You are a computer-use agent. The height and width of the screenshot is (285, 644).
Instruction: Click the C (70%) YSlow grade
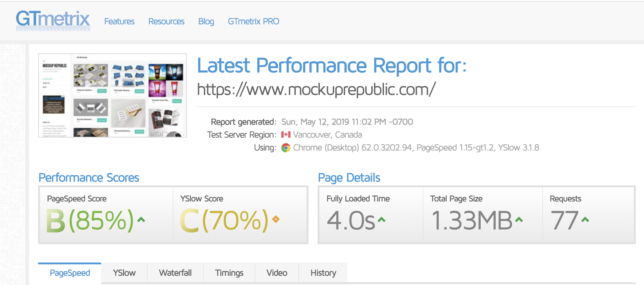tap(224, 221)
